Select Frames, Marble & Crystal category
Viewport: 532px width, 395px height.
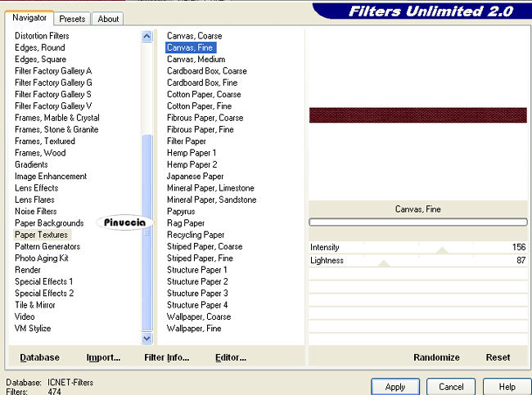pos(57,118)
